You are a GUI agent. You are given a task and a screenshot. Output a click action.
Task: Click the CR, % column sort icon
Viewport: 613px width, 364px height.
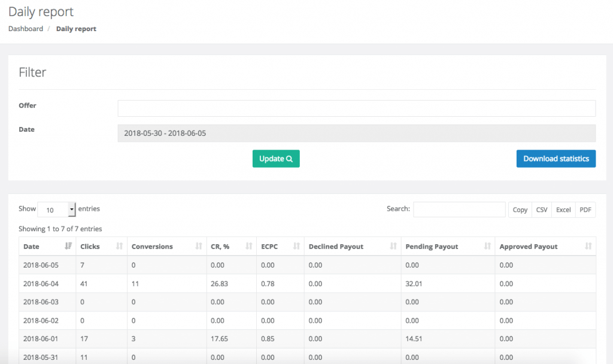(249, 246)
